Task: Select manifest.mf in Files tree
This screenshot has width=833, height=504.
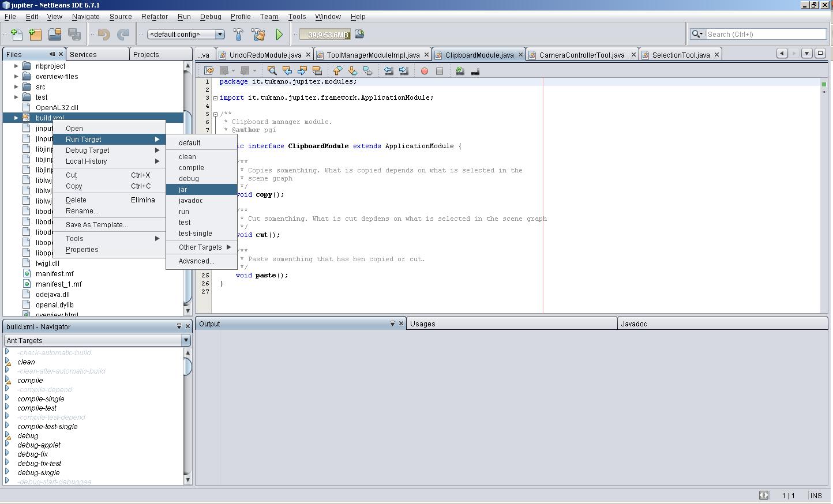Action: pyautogui.click(x=55, y=273)
